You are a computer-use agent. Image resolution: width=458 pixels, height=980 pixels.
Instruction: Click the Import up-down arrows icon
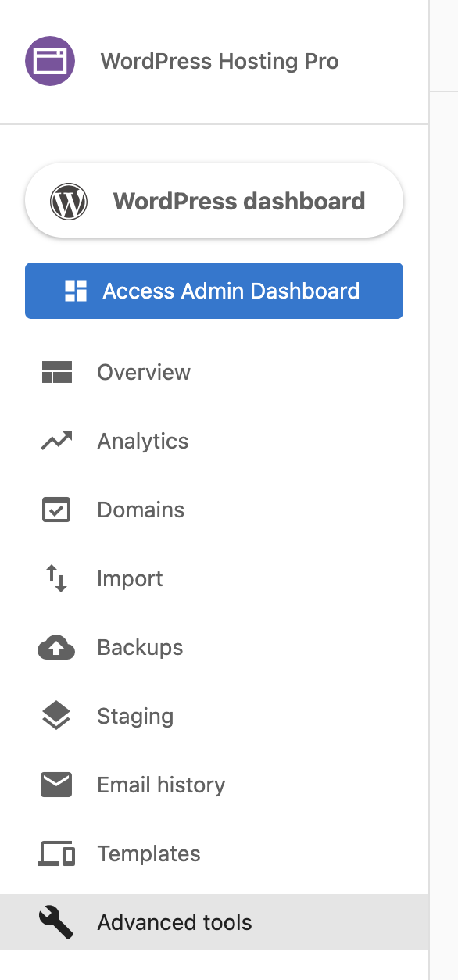pyautogui.click(x=56, y=578)
